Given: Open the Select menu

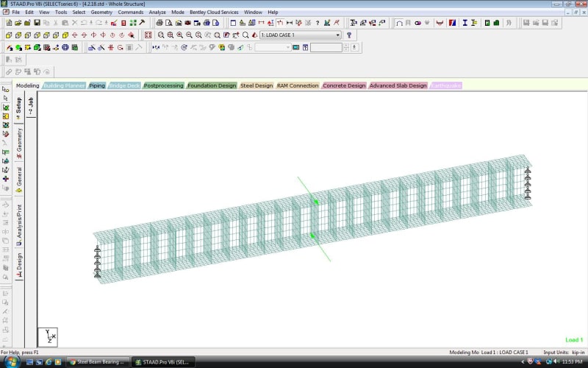Looking at the screenshot, I should [79, 13].
